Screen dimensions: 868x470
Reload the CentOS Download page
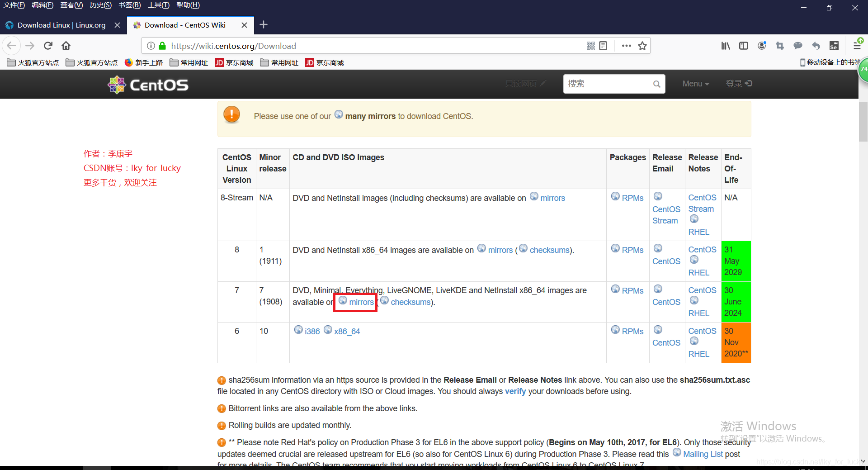point(48,46)
